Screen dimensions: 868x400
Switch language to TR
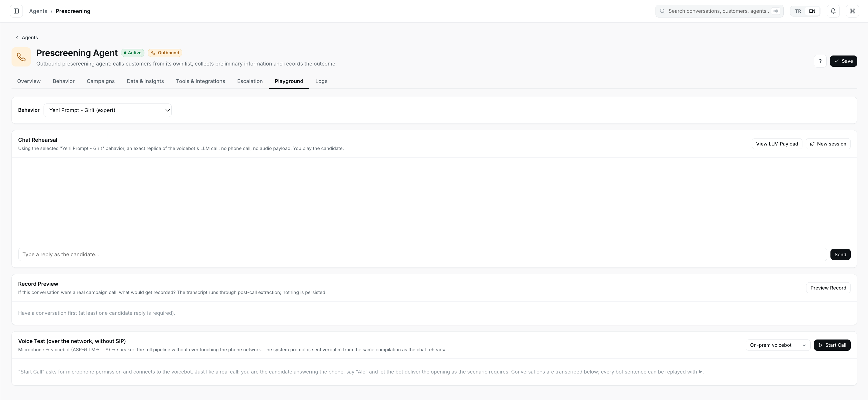coord(798,11)
